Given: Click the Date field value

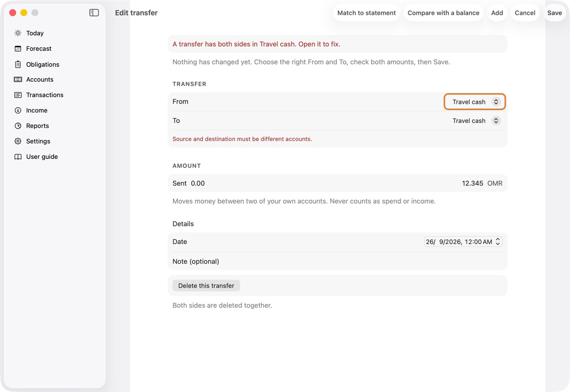Looking at the screenshot, I should (x=459, y=242).
